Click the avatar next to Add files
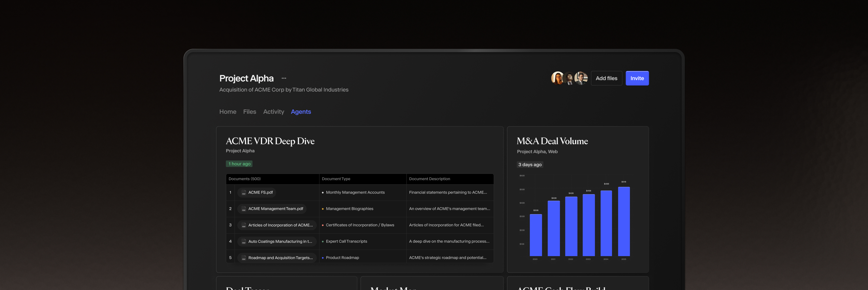 coord(581,78)
